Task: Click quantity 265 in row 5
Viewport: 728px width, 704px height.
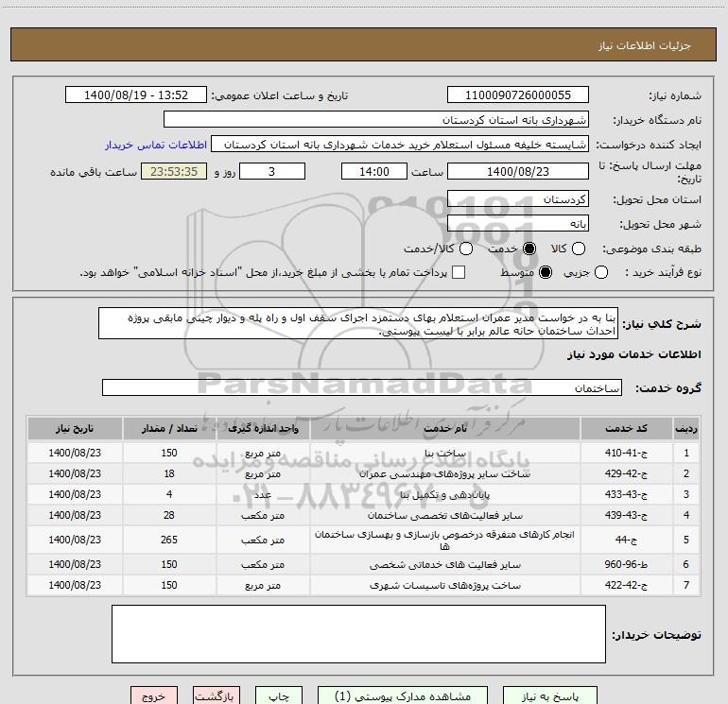Action: click(x=169, y=540)
